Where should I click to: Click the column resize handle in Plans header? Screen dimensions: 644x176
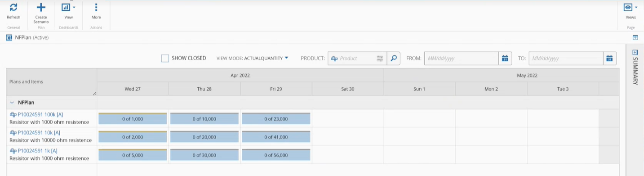pyautogui.click(x=94, y=93)
